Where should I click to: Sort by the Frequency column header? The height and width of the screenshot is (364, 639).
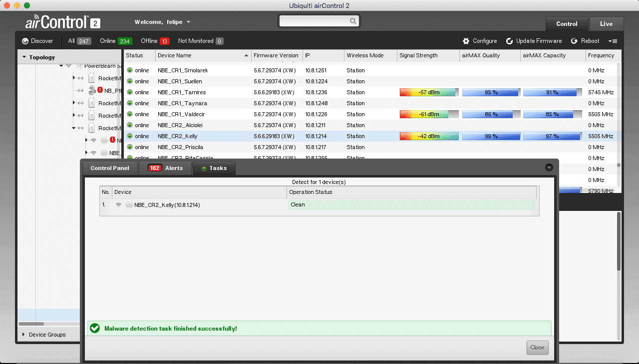[x=603, y=55]
